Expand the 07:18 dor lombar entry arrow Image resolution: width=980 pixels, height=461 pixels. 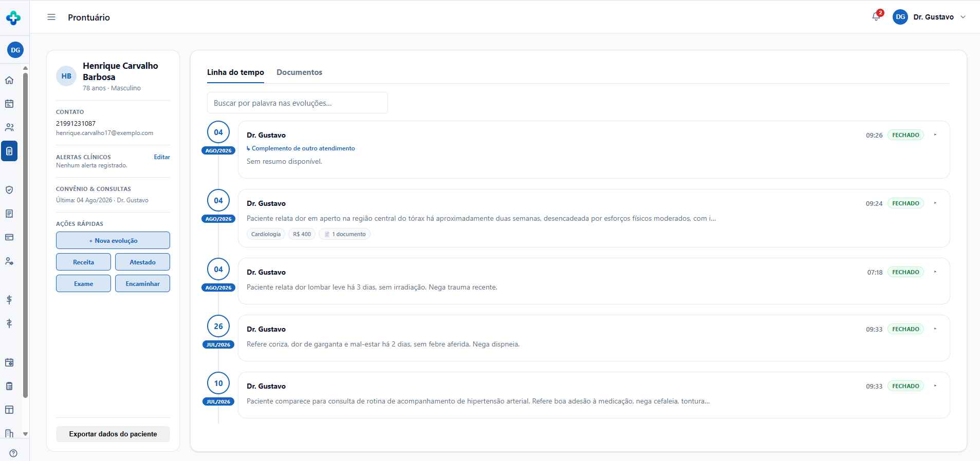[935, 272]
